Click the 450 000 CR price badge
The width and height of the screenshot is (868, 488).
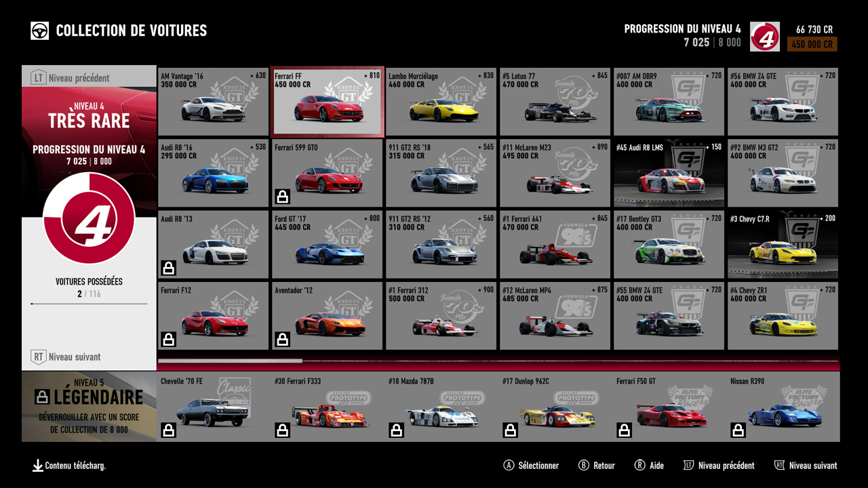tap(812, 44)
